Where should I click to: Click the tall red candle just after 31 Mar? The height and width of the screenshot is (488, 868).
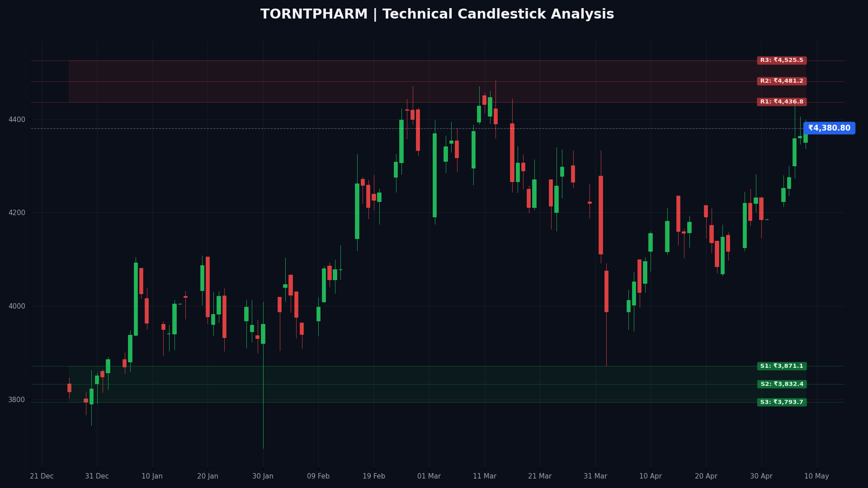(601, 215)
